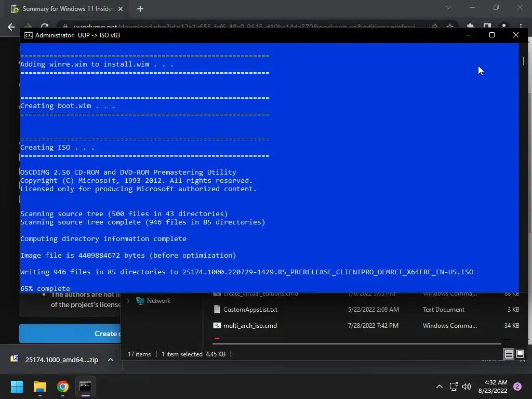532x399 pixels.
Task: Close the Administrator console window
Action: click(516, 35)
